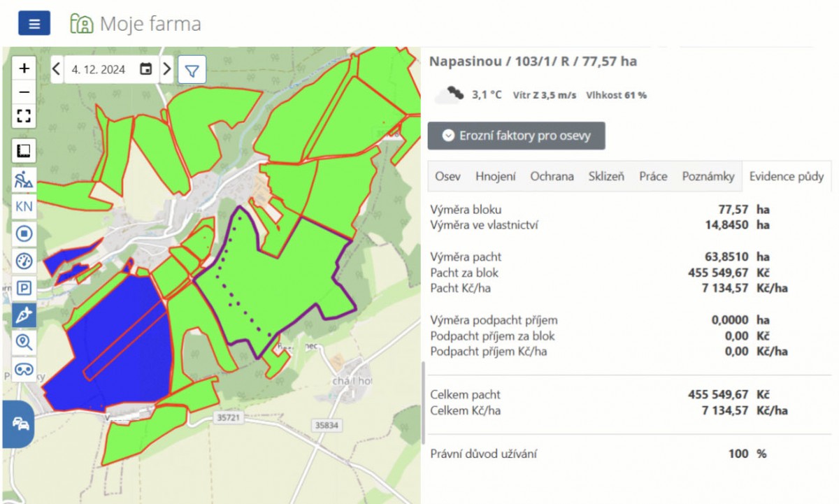839x504 pixels.
Task: Toggle the KN cadastre layer
Action: click(24, 206)
